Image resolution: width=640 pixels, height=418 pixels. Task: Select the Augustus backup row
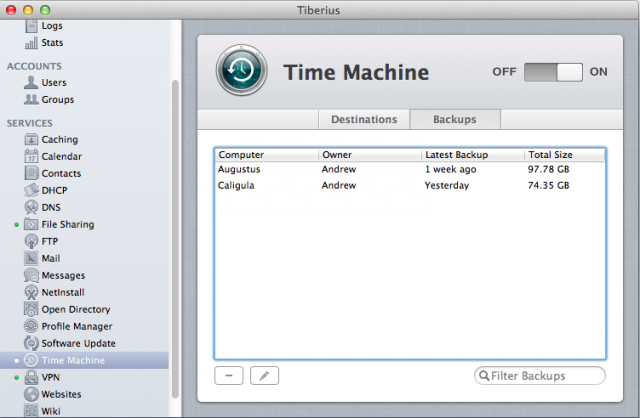[x=410, y=169]
